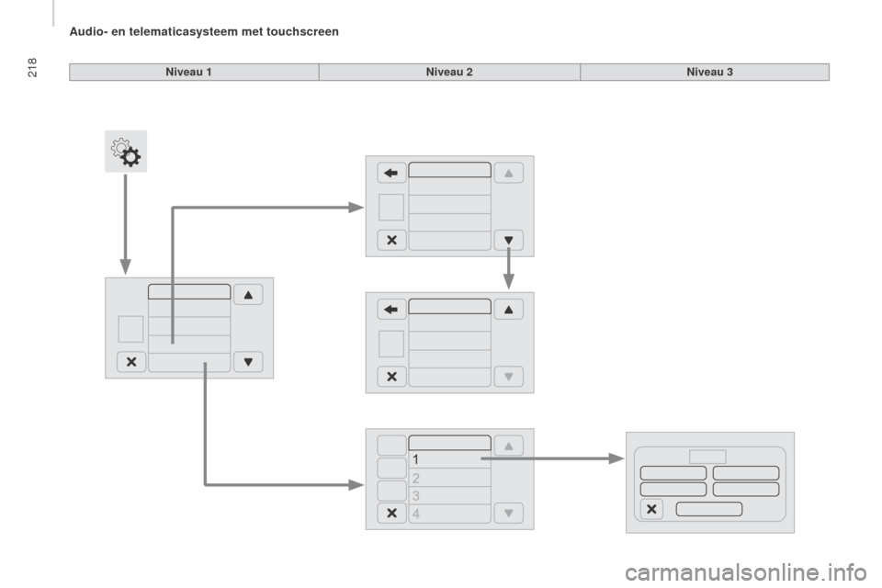
Task: Select list item 2
Action: tap(449, 478)
